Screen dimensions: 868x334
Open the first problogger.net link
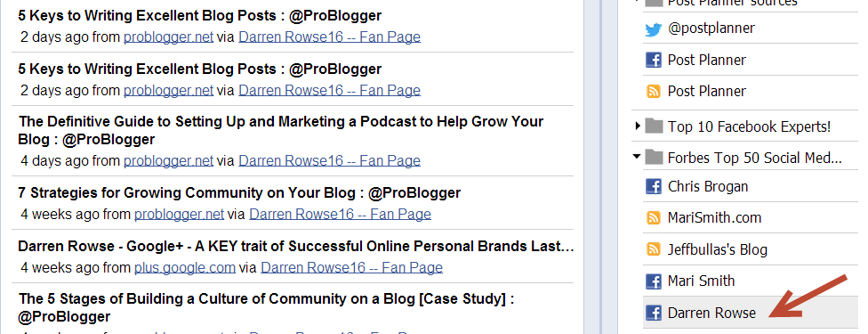tap(168, 37)
